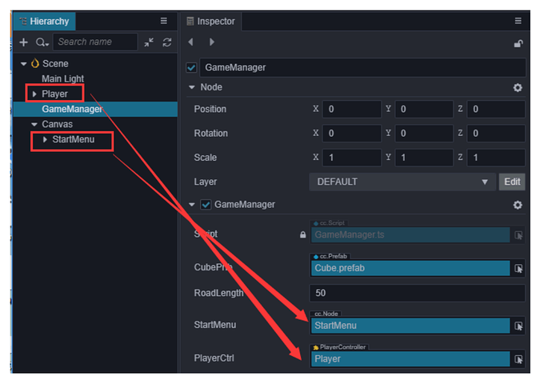552x392 pixels.
Task: Go back with the Inspector left arrow
Action: (x=191, y=42)
